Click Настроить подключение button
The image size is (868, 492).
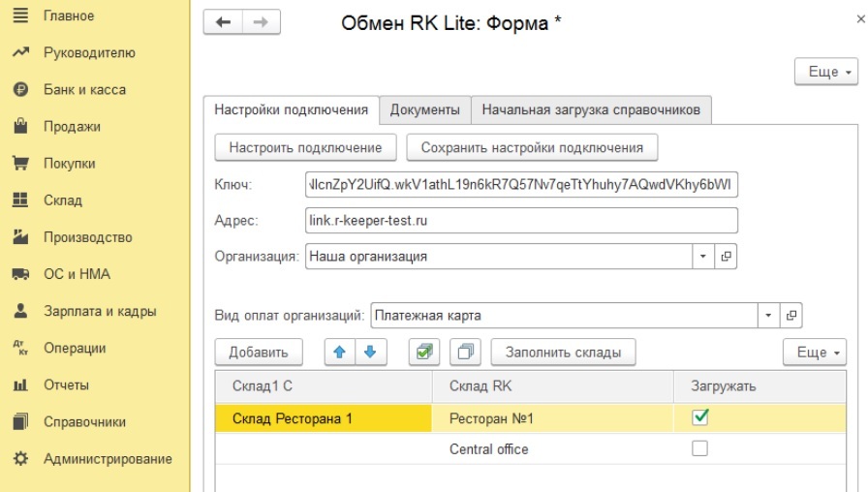coord(305,147)
